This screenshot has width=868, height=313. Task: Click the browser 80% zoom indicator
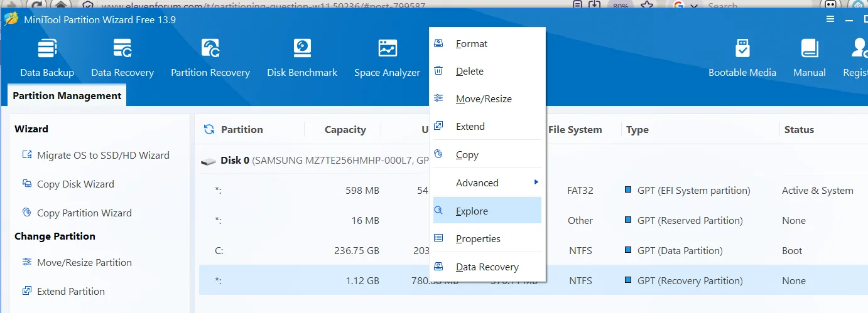click(619, 5)
